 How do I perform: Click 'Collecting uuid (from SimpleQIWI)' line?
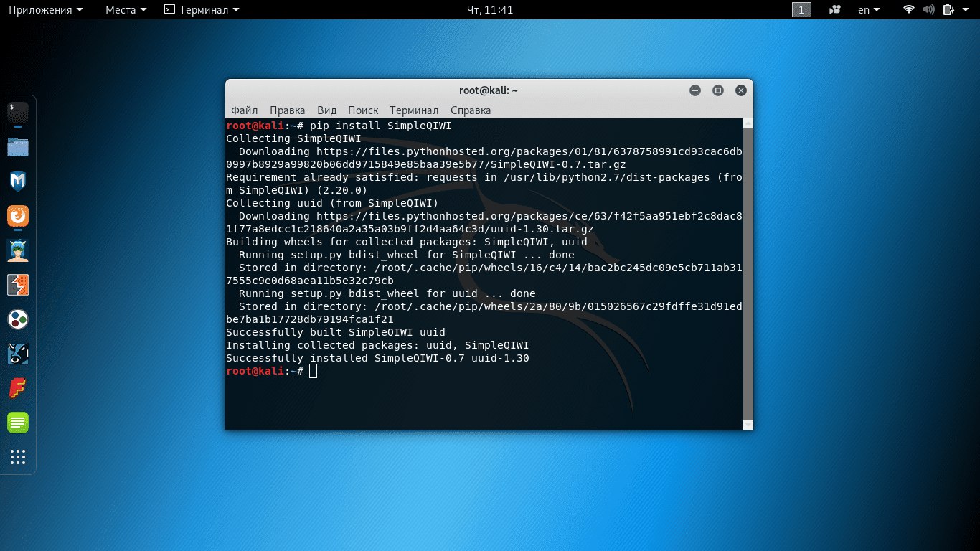pyautogui.click(x=332, y=203)
